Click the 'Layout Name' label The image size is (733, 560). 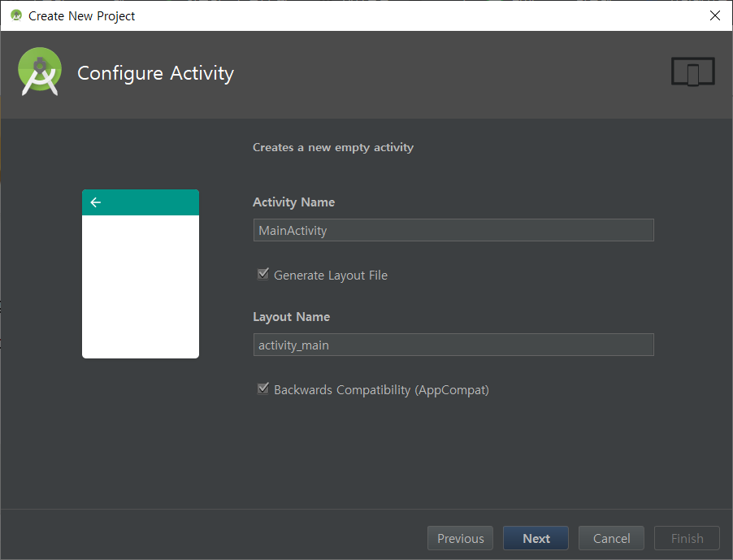coord(292,317)
